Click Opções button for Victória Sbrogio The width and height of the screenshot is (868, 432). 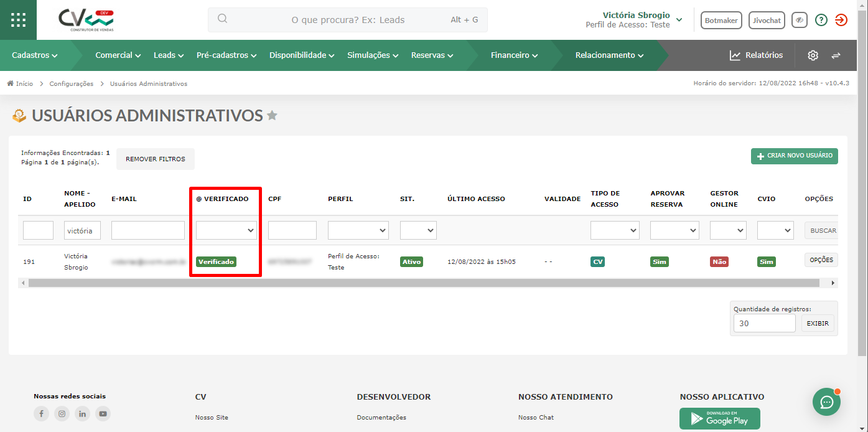point(821,260)
